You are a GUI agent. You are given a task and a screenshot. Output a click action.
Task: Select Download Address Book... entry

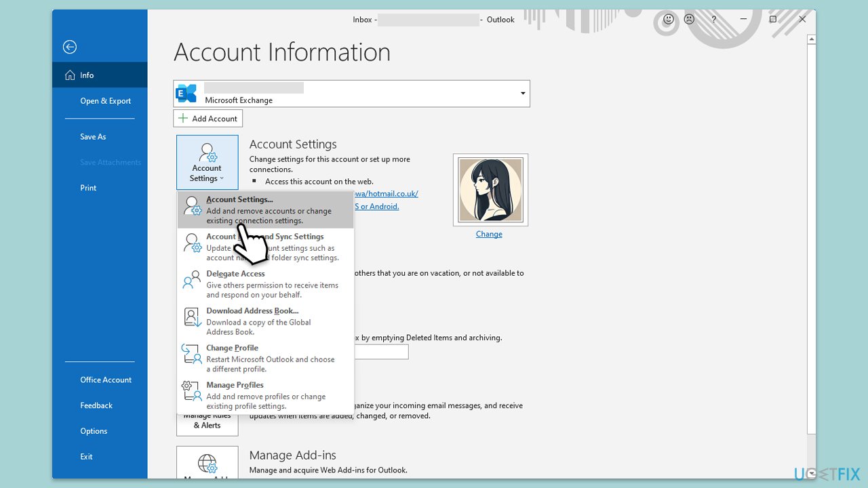click(x=265, y=321)
